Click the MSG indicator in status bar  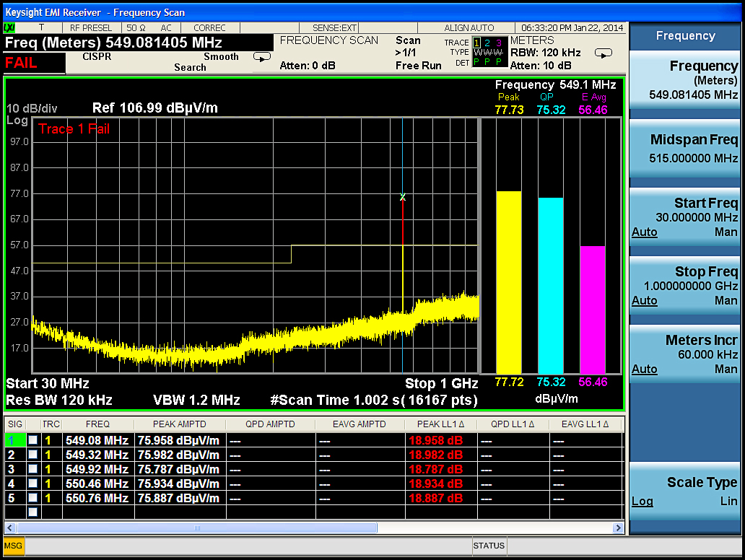14,546
